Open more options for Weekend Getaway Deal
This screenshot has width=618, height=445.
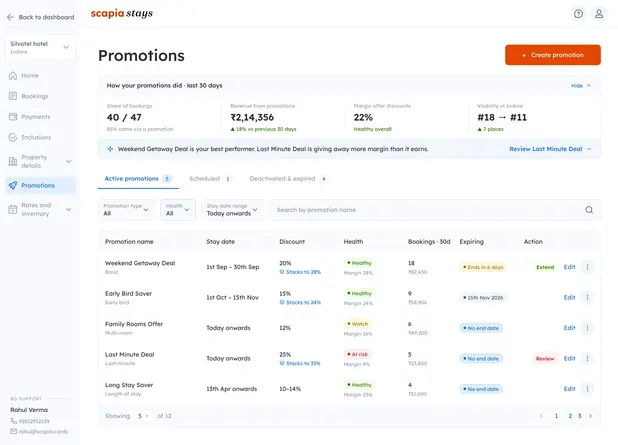click(x=587, y=267)
